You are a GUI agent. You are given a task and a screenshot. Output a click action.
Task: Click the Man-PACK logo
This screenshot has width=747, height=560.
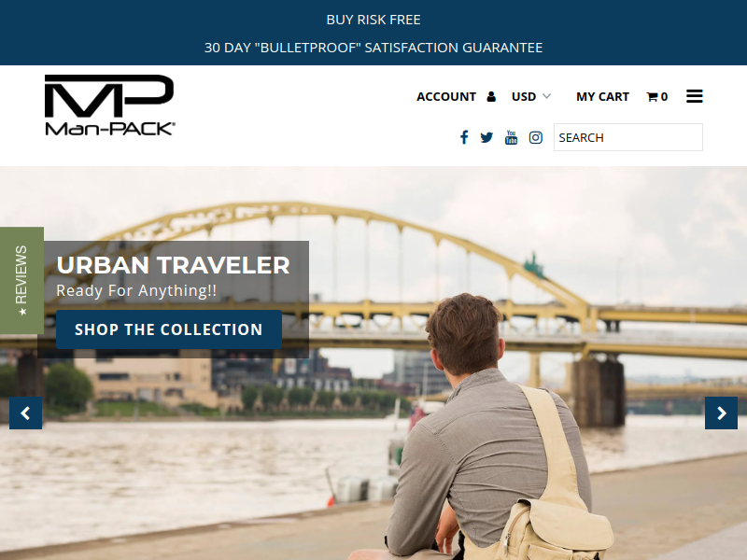110,105
